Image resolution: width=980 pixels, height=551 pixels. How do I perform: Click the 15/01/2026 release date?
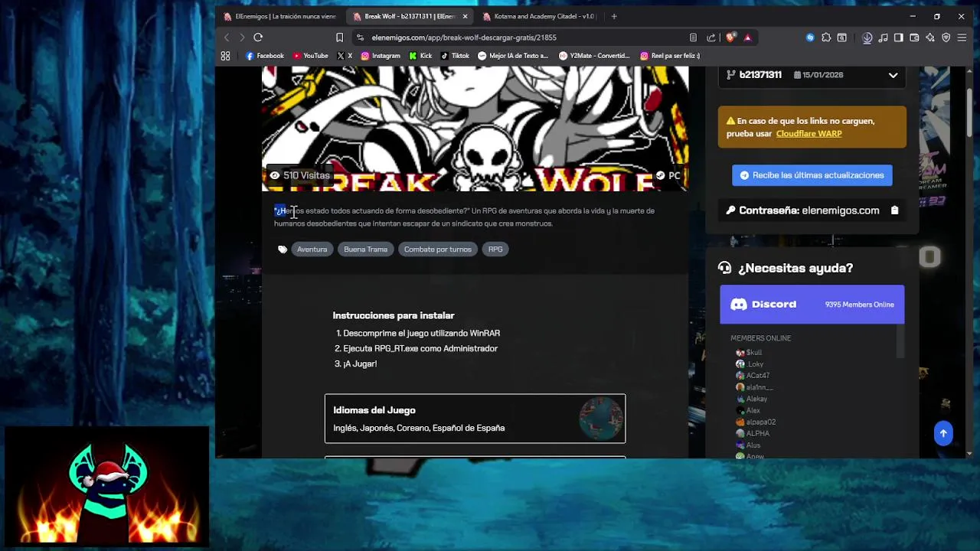pos(818,75)
